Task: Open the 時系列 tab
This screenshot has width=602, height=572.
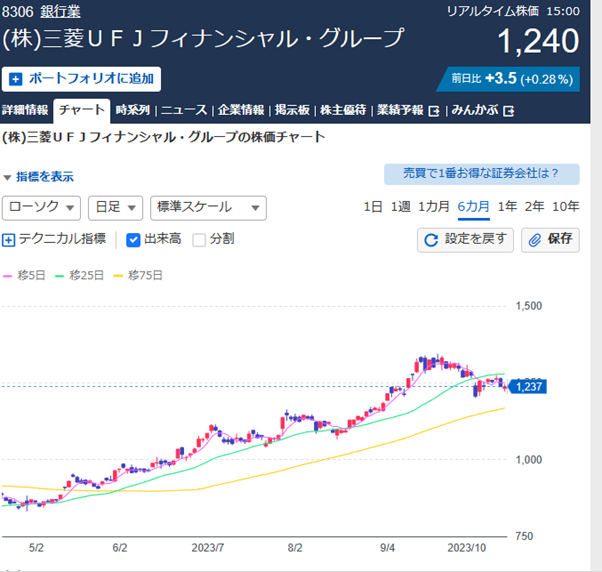Action: click(133, 111)
